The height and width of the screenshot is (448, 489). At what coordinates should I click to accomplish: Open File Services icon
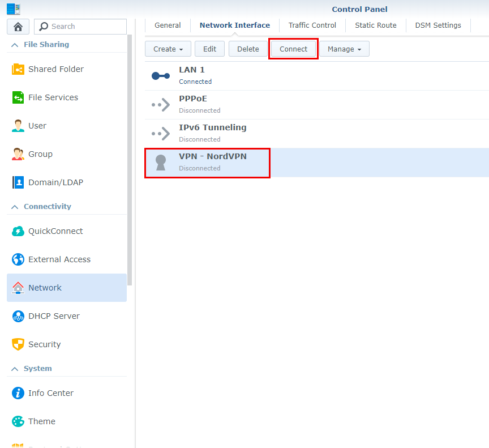18,97
